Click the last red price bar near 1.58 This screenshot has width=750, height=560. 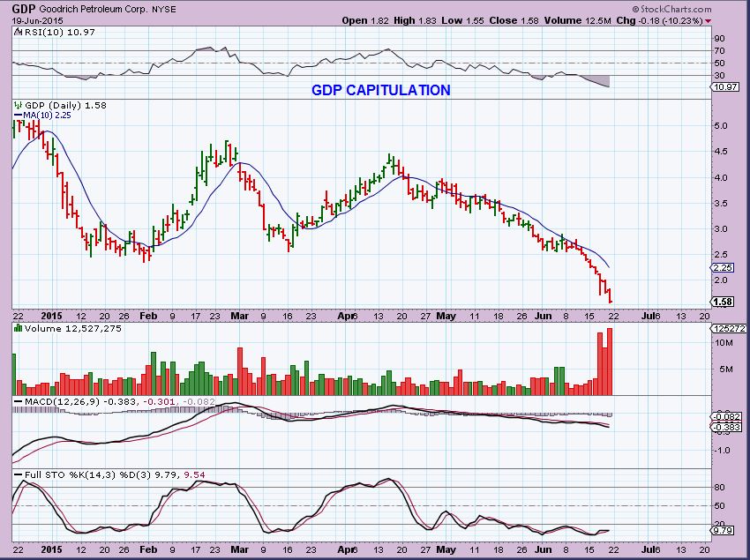point(611,295)
